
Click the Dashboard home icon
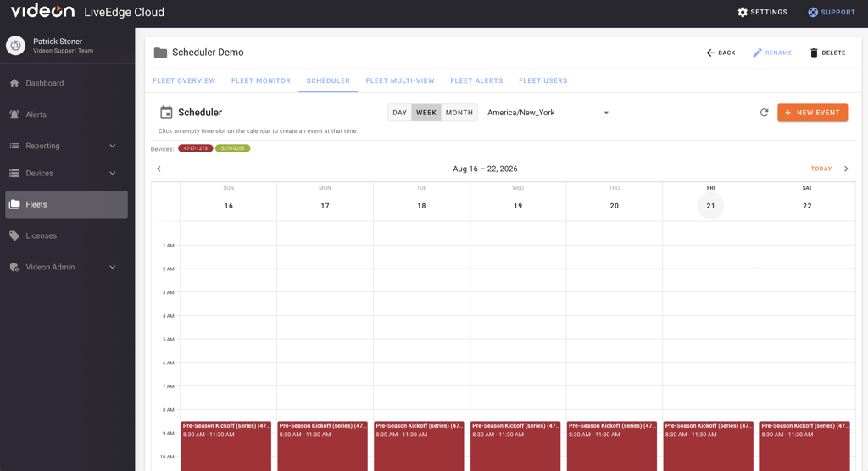coord(14,83)
